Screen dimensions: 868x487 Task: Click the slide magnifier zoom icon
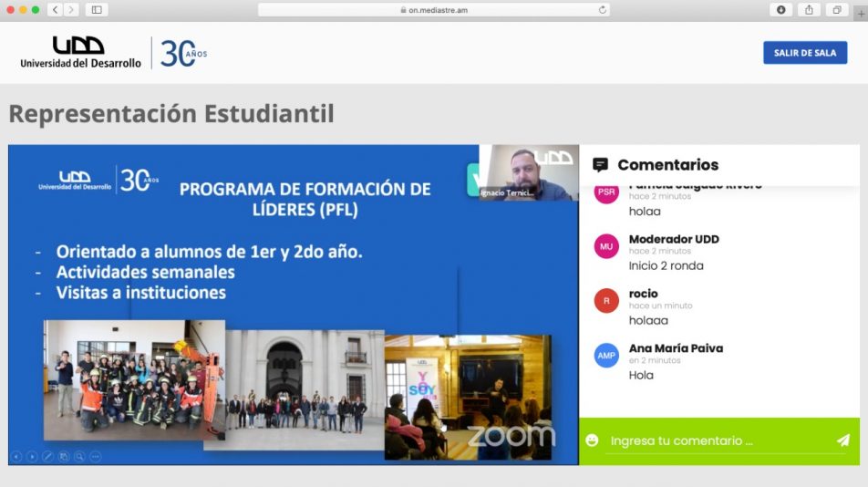(x=79, y=457)
